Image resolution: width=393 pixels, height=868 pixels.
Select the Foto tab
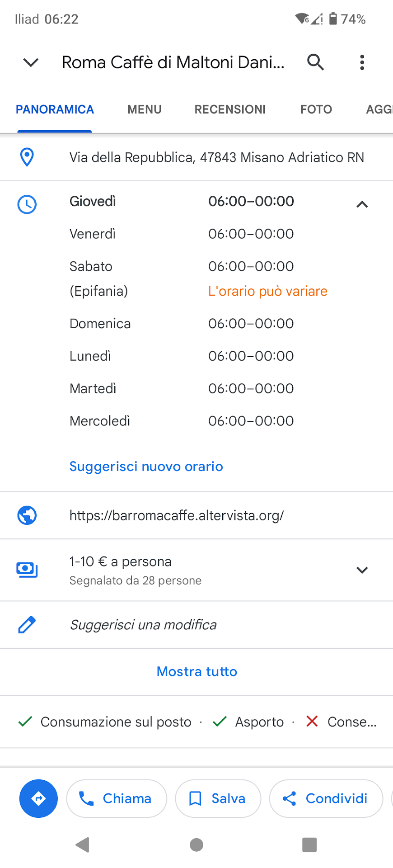coord(316,109)
